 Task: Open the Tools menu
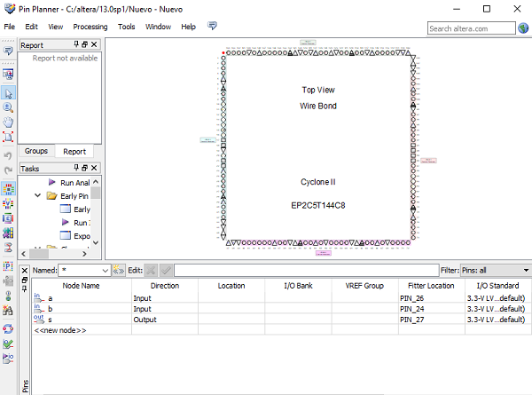click(126, 27)
